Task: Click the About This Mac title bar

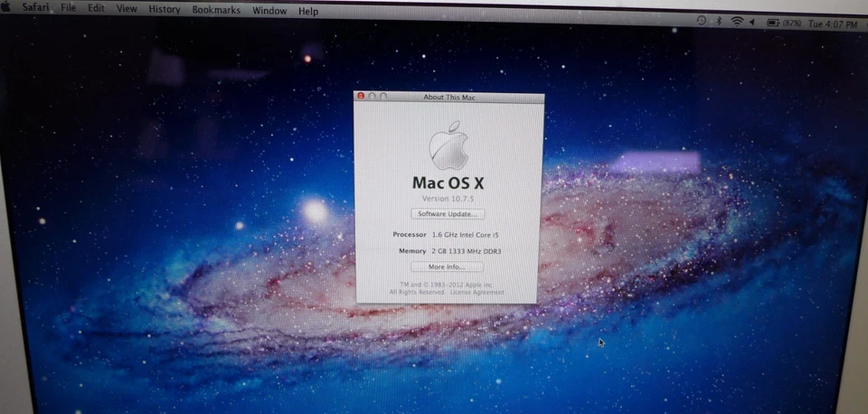Action: (x=449, y=98)
